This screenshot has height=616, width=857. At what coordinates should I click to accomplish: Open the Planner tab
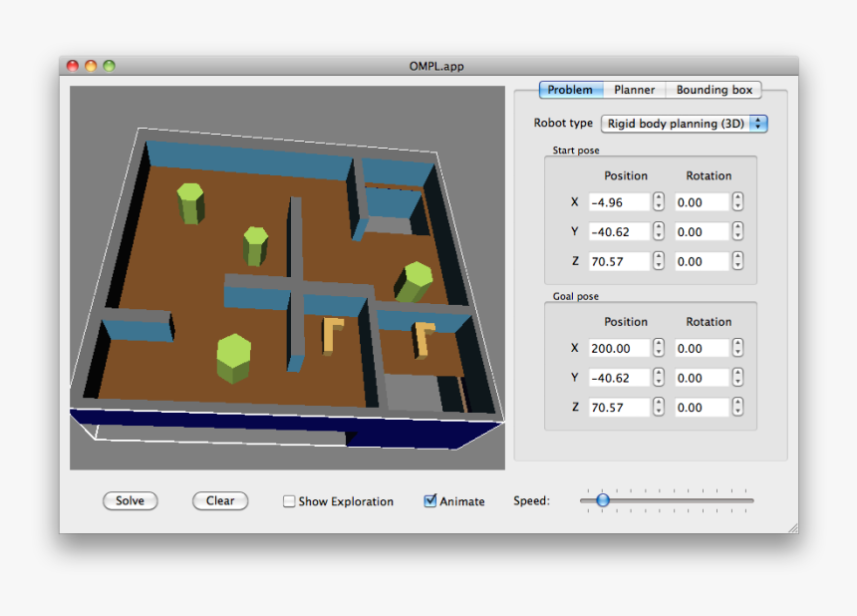point(634,90)
